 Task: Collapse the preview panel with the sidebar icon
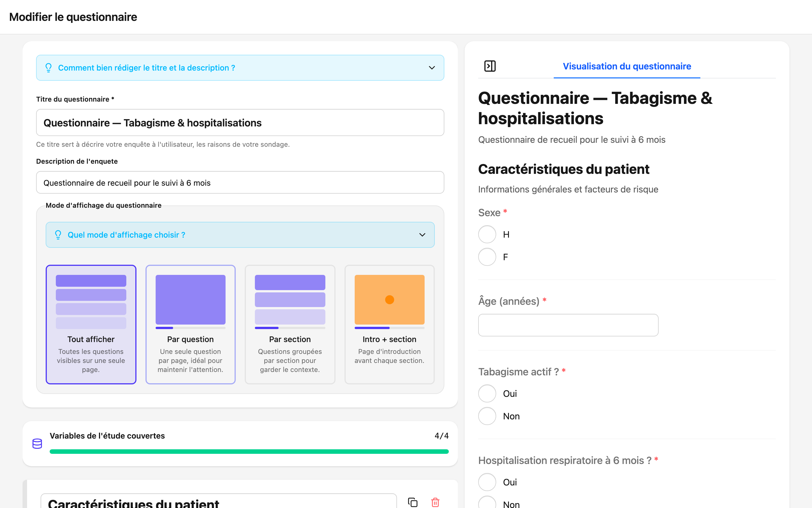(490, 66)
